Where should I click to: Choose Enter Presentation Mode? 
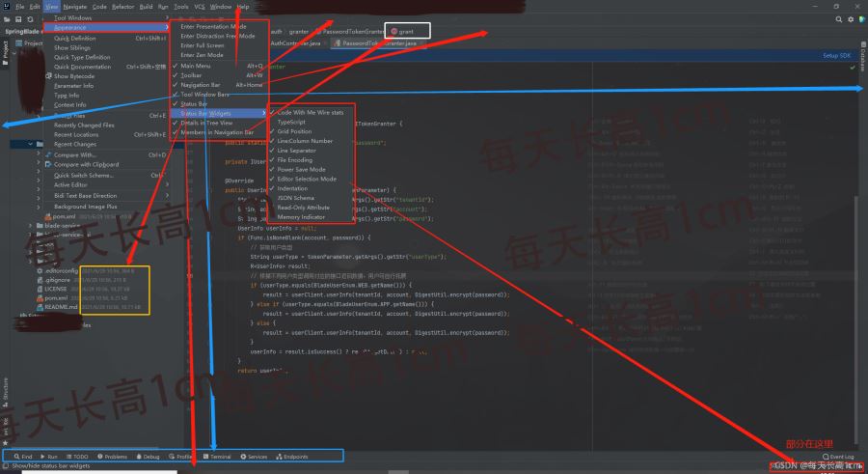pos(214,27)
